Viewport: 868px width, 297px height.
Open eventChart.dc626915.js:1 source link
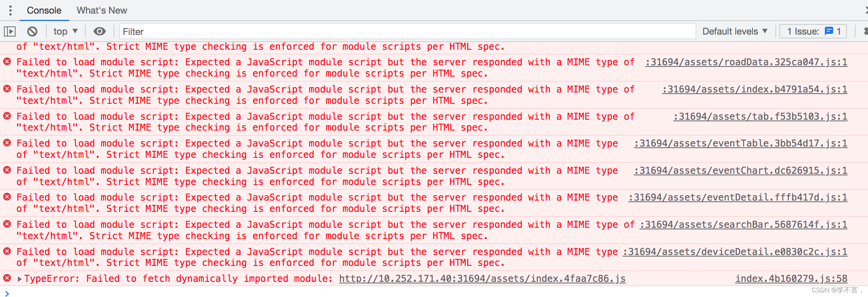click(741, 171)
